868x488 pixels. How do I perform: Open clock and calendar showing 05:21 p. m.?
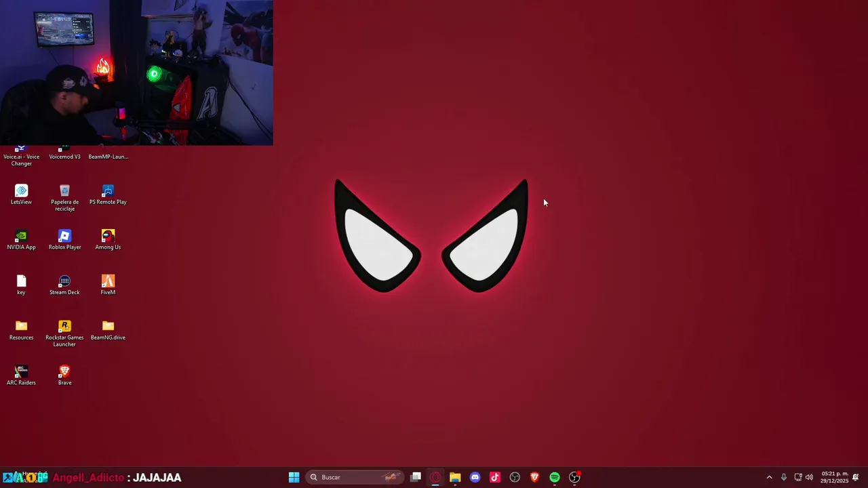(x=834, y=477)
